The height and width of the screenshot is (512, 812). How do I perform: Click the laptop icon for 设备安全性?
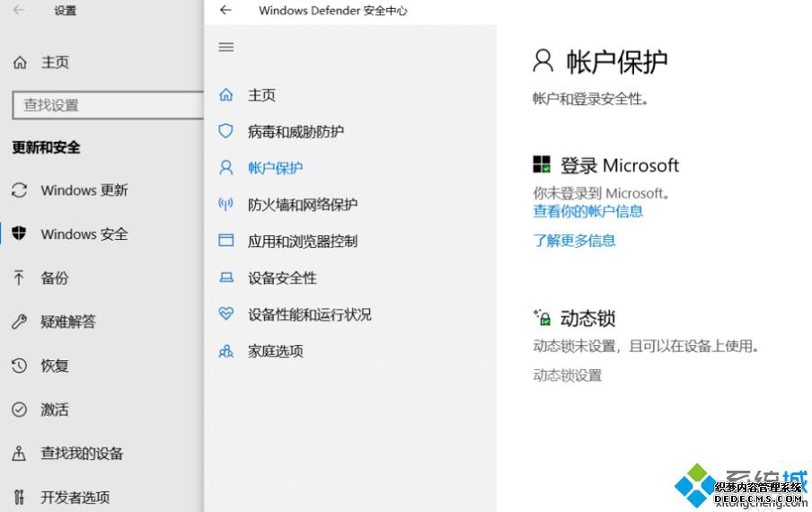point(225,278)
